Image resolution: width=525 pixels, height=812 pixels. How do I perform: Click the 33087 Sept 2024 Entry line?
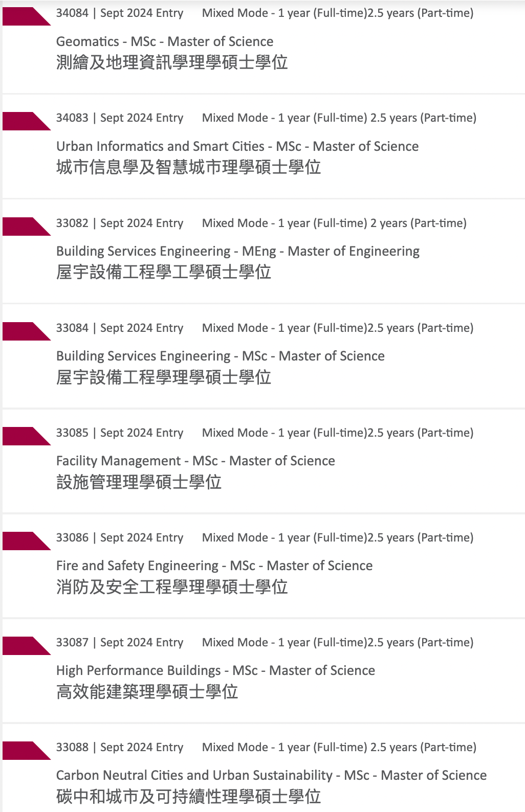tap(120, 642)
